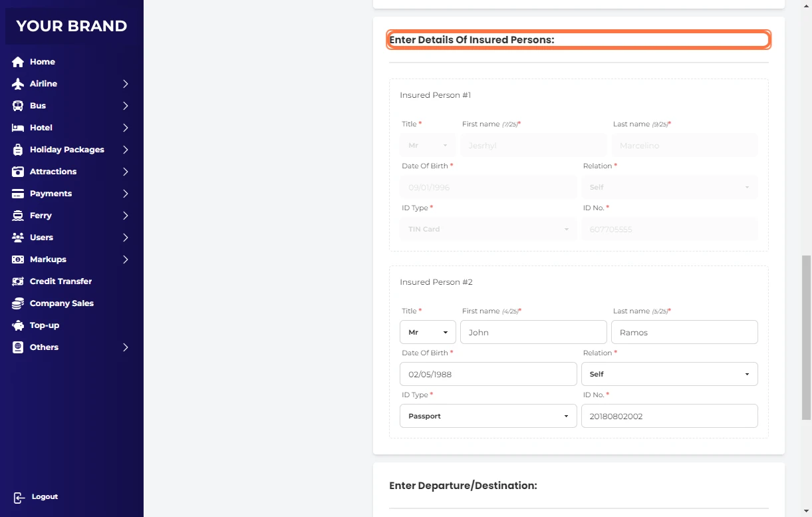This screenshot has height=517, width=812.
Task: Open Title dropdown for Insured Person #2
Action: click(x=428, y=332)
